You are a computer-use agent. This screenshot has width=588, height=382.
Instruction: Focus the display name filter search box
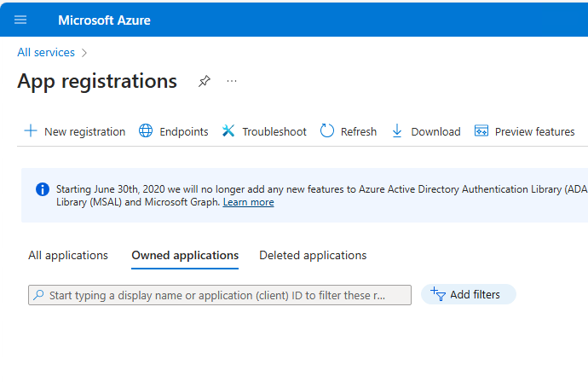coord(220,295)
